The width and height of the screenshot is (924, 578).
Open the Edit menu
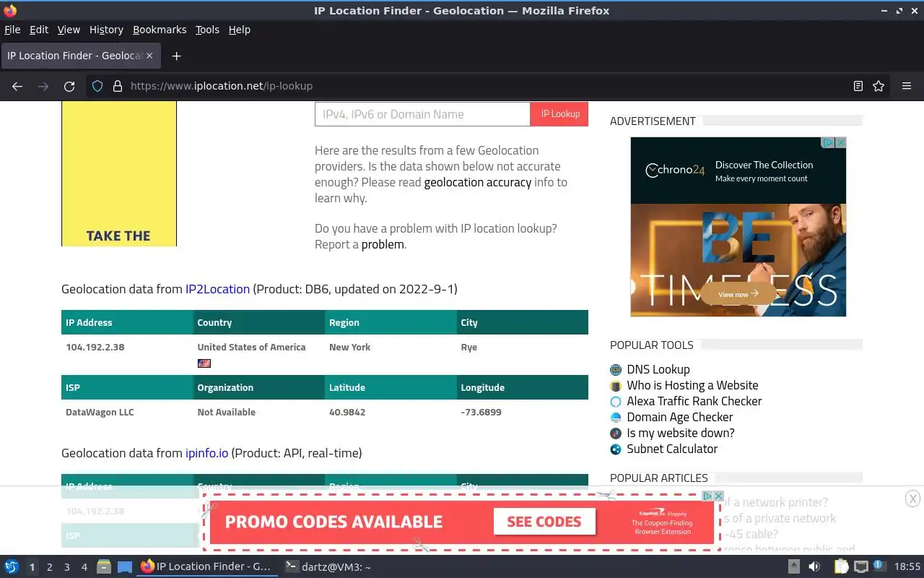tap(39, 30)
